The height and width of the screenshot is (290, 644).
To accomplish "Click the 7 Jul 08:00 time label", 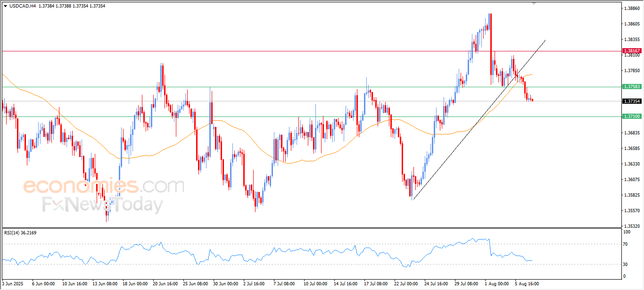I will [285, 284].
